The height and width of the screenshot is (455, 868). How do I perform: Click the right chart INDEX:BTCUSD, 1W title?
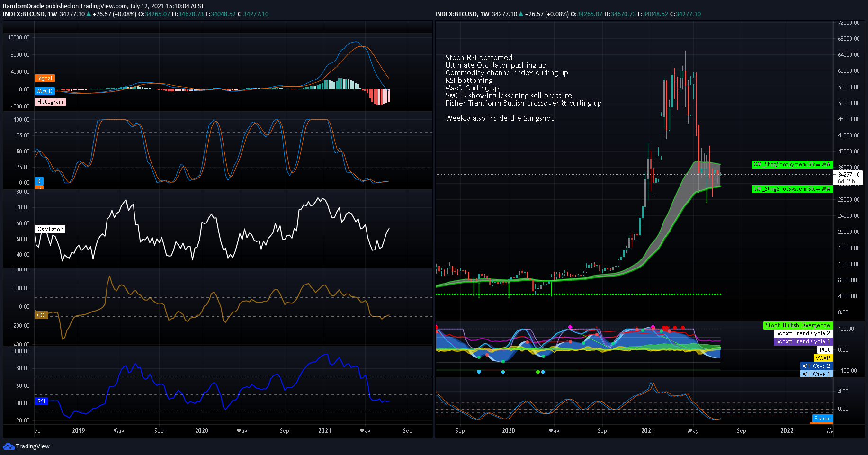[x=462, y=14]
